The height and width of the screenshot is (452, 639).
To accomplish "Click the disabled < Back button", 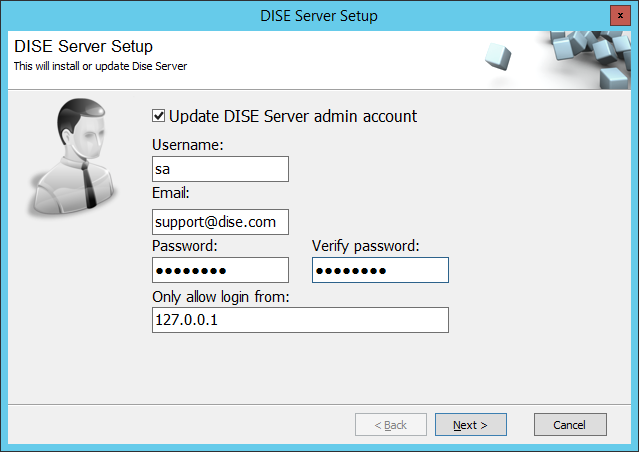I will (x=391, y=425).
